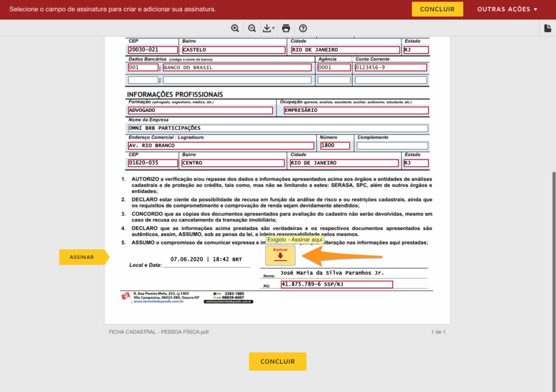Click Conta Corrente field with 0123456-9

tap(391, 67)
